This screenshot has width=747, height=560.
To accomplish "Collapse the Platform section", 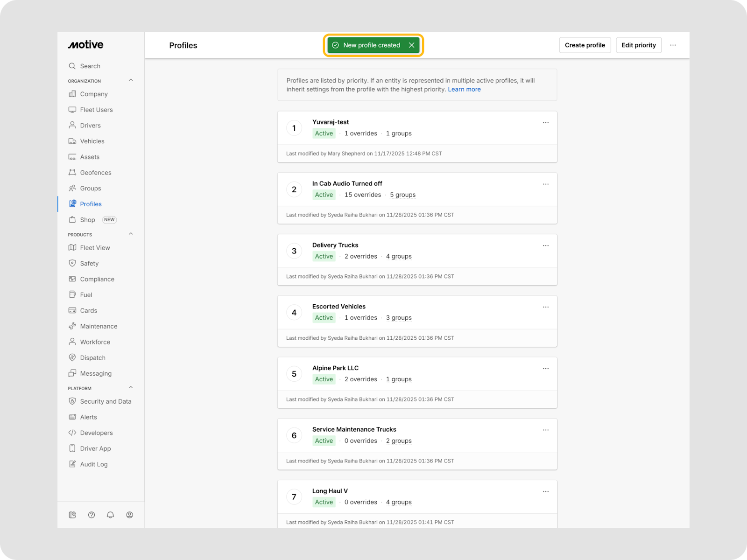I will coord(131,387).
